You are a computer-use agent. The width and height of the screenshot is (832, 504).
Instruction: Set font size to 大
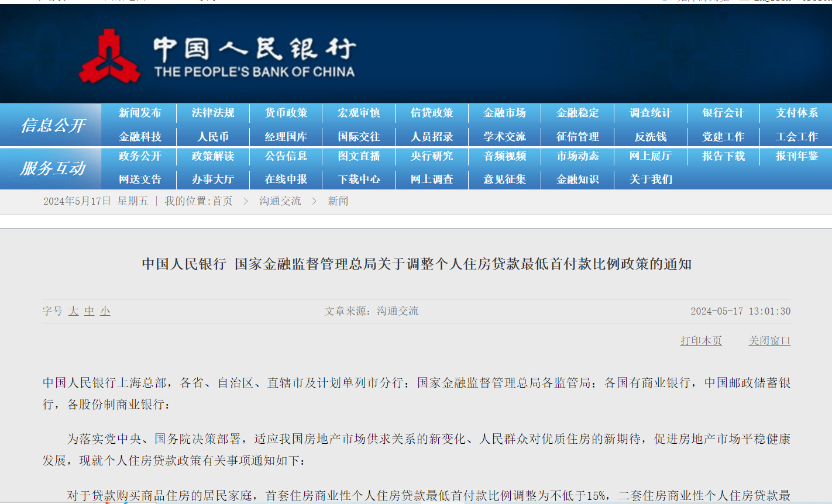point(73,311)
